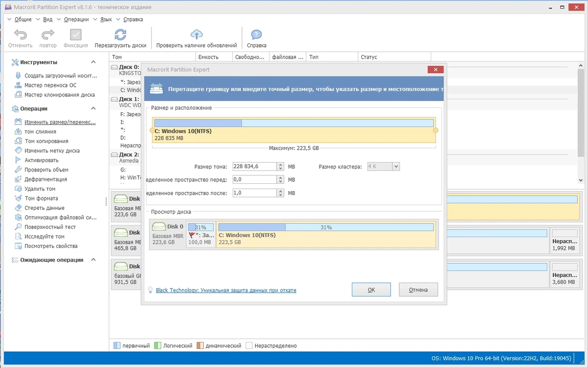Collapse the Диск 0 tree entry
The image size is (588, 368).
coord(115,67)
